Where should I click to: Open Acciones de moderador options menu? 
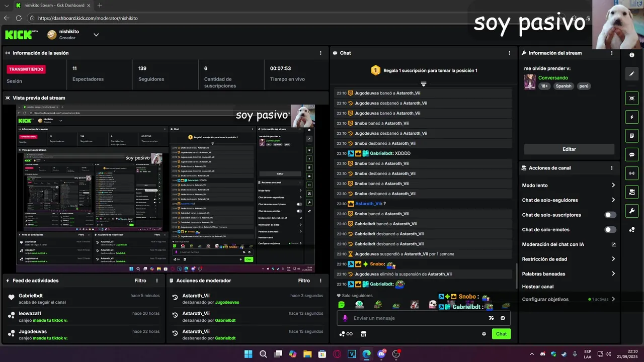(320, 281)
